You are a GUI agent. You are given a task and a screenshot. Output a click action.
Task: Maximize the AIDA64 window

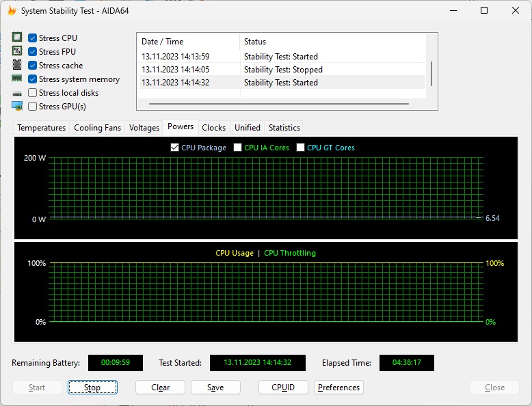pyautogui.click(x=484, y=10)
